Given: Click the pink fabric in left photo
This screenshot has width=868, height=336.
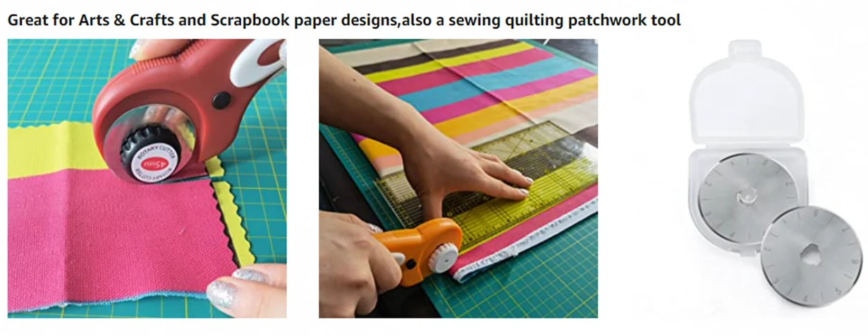Looking at the screenshot, I should [x=106, y=233].
